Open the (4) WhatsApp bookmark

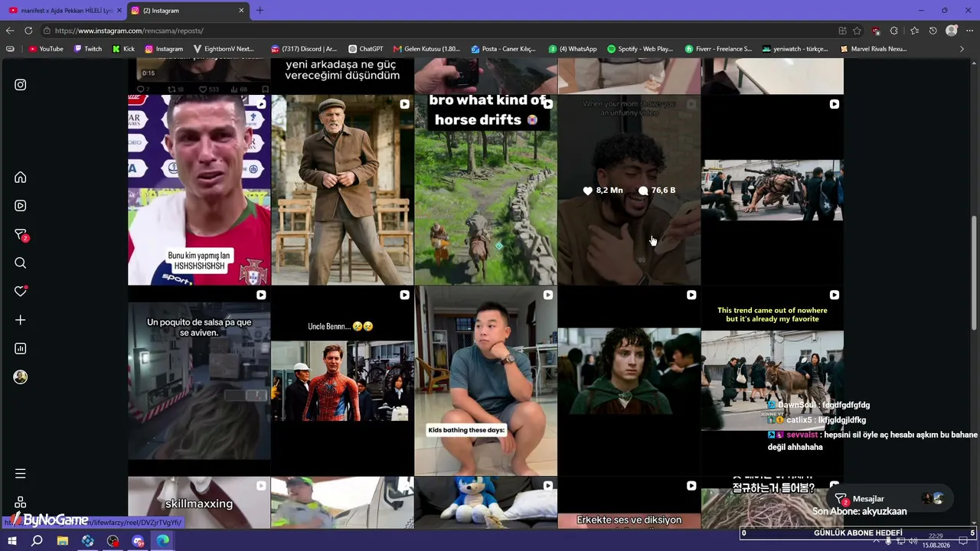572,49
